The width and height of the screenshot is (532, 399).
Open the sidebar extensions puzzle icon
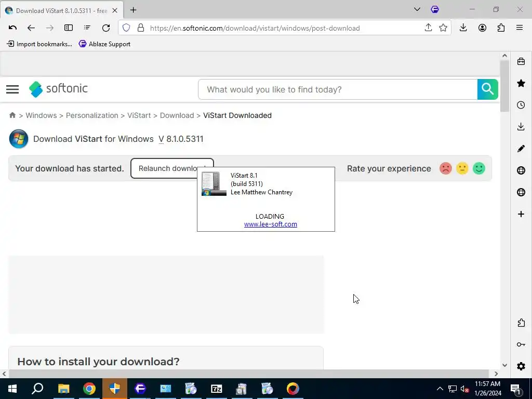point(521,323)
